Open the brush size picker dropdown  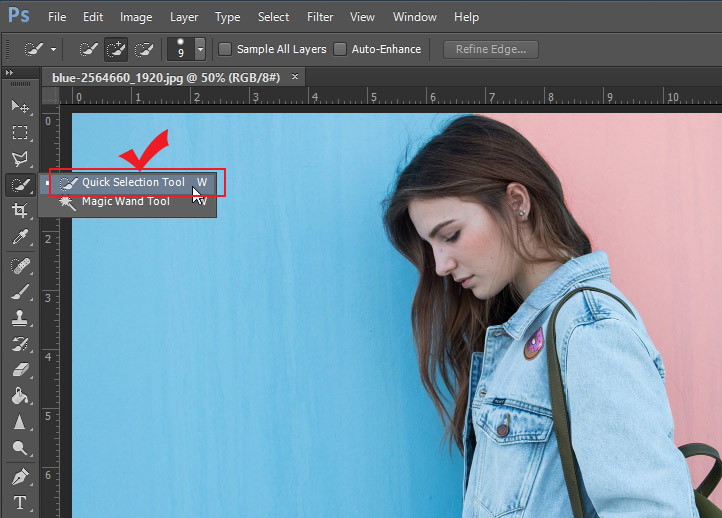pos(200,49)
